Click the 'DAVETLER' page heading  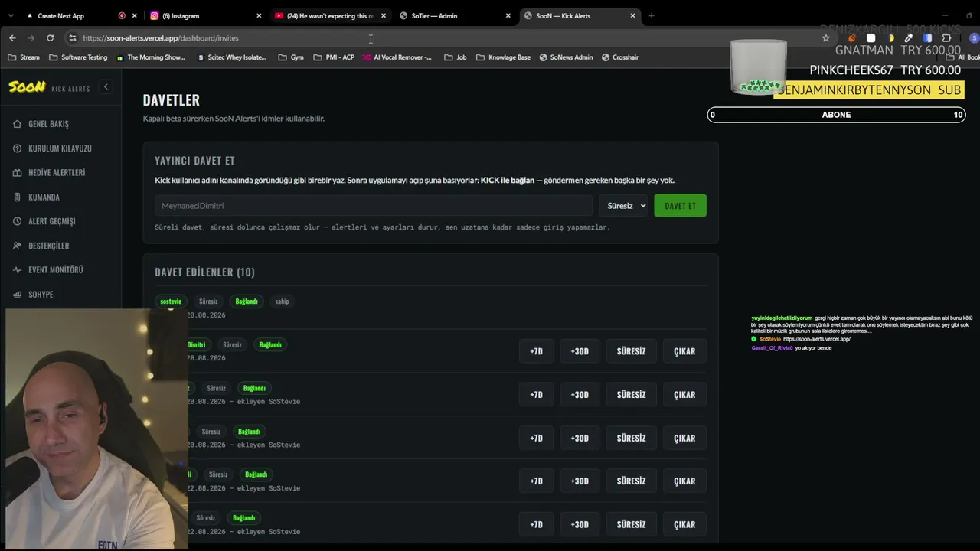[x=171, y=99]
